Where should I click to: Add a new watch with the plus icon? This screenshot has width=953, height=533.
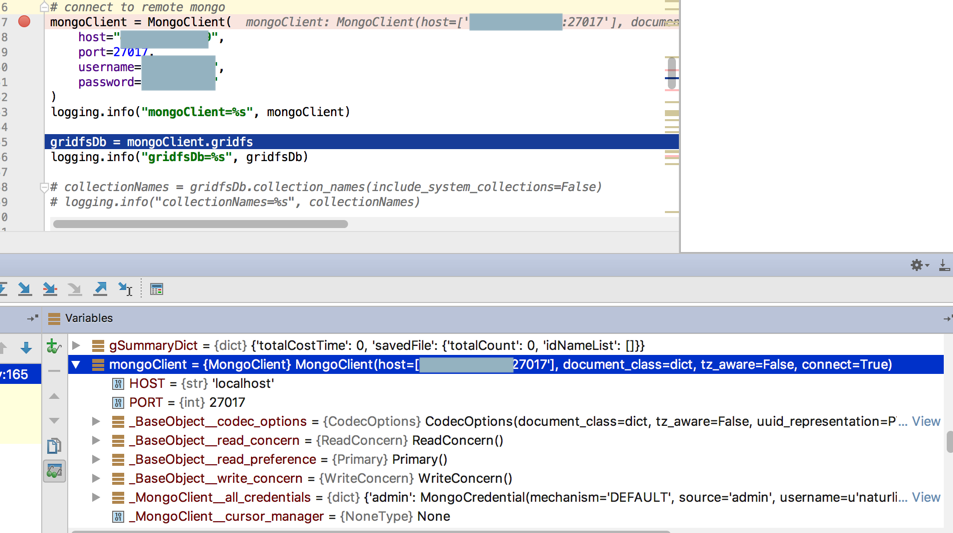tap(53, 346)
